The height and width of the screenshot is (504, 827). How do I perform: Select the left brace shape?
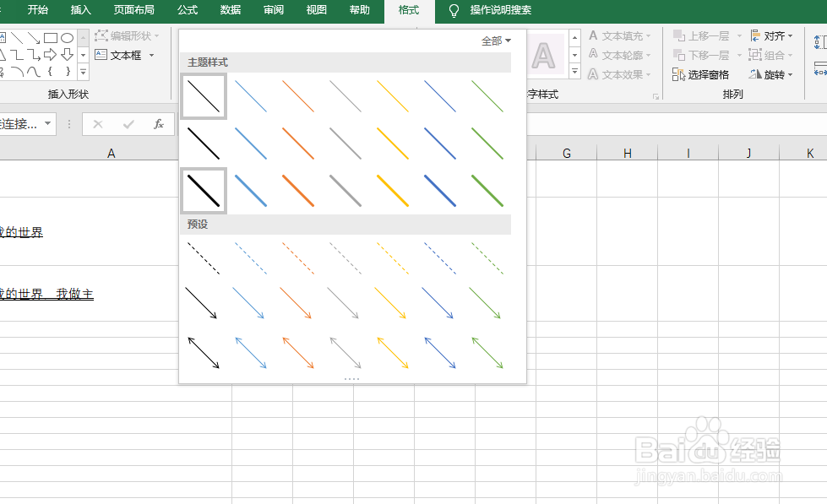click(x=50, y=71)
